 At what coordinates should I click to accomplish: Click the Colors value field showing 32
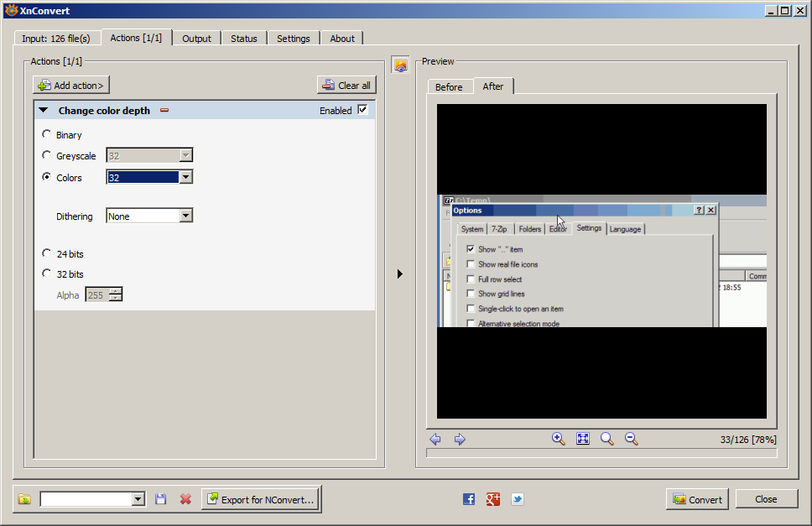pyautogui.click(x=143, y=177)
